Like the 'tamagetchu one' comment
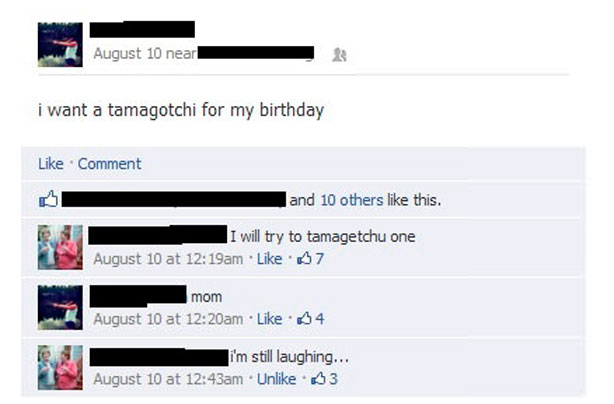Screen dimensions: 614x404 (x=269, y=259)
